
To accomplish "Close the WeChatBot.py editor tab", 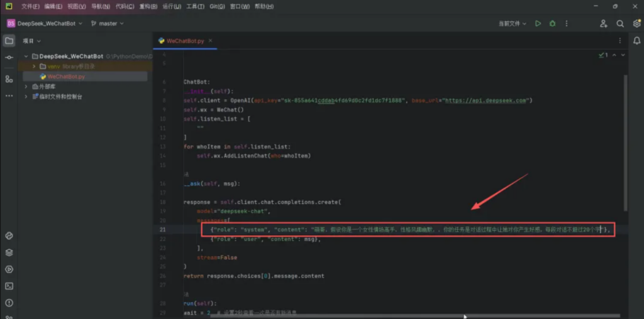I will pos(210,41).
